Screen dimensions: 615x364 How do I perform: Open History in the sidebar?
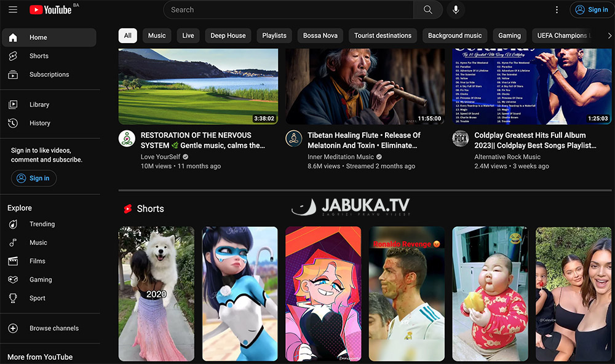49,123
